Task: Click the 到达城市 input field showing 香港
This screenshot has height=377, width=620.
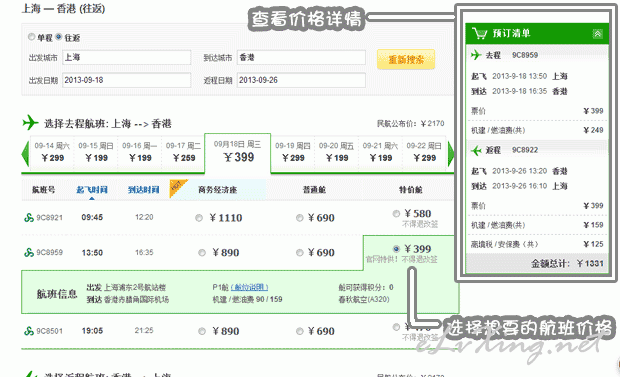Action: [301, 57]
